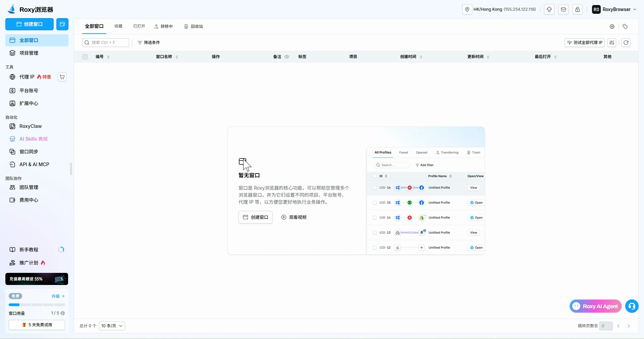Open RoxyClaw in the sidebar
This screenshot has height=339, width=644.
tap(37, 126)
